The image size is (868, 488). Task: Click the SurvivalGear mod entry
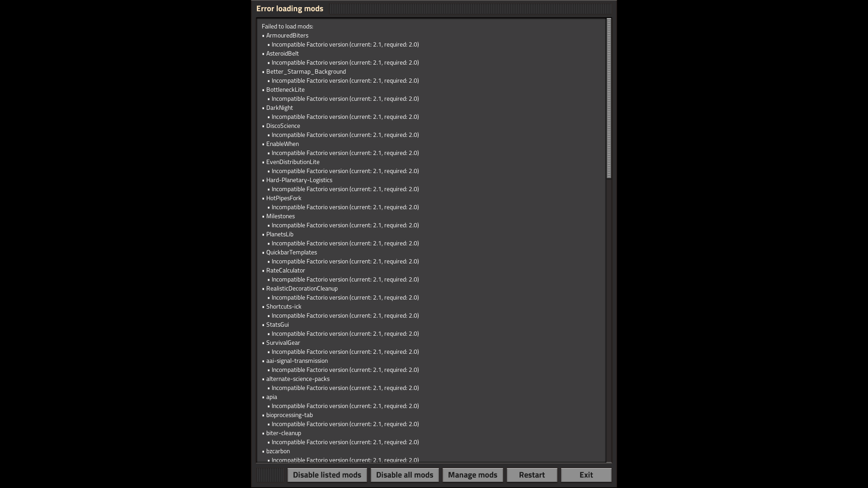283,343
